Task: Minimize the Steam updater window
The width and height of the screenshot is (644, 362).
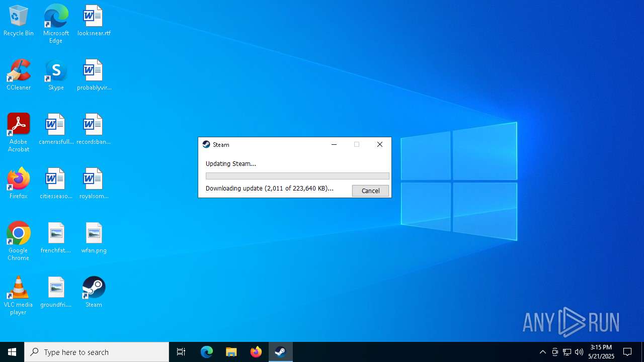Action: 334,144
